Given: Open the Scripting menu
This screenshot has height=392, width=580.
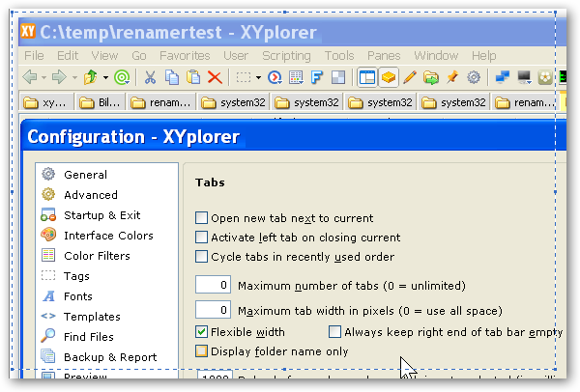Looking at the screenshot, I should pos(286,56).
